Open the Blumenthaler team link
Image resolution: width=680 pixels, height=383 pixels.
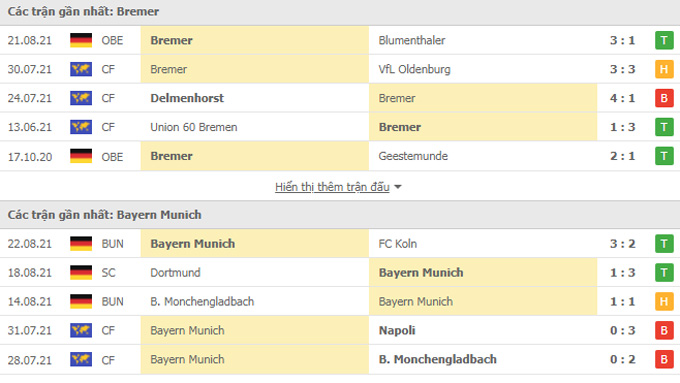click(x=412, y=40)
